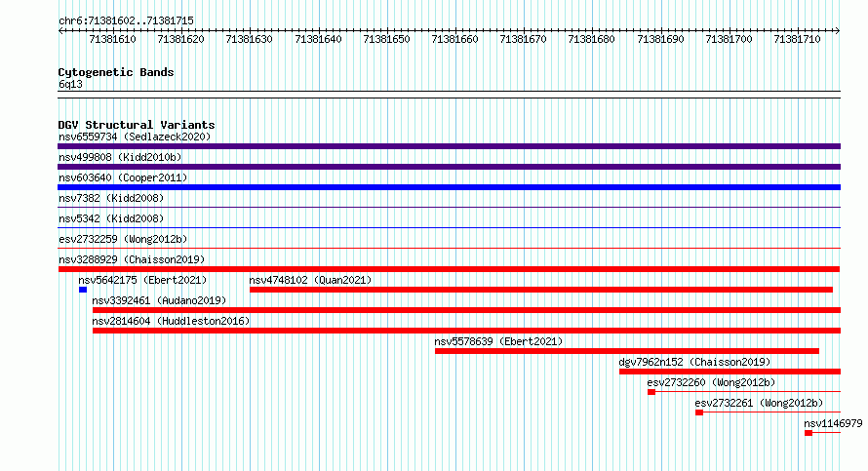This screenshot has width=868, height=471.
Task: Click the nsv7382 (Kidd2008) label
Action: click(x=111, y=198)
